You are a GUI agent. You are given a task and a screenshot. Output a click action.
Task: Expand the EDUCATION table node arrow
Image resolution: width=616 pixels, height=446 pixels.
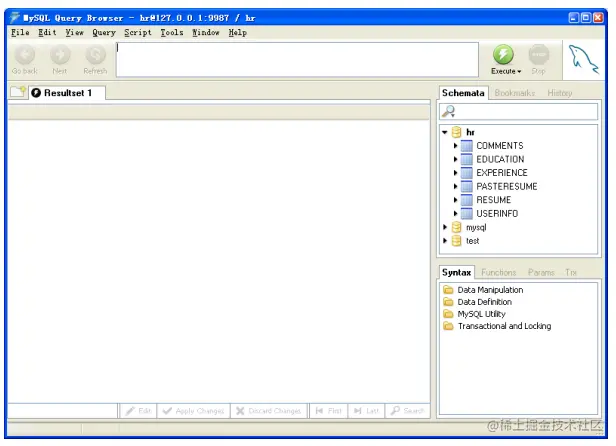tap(455, 159)
